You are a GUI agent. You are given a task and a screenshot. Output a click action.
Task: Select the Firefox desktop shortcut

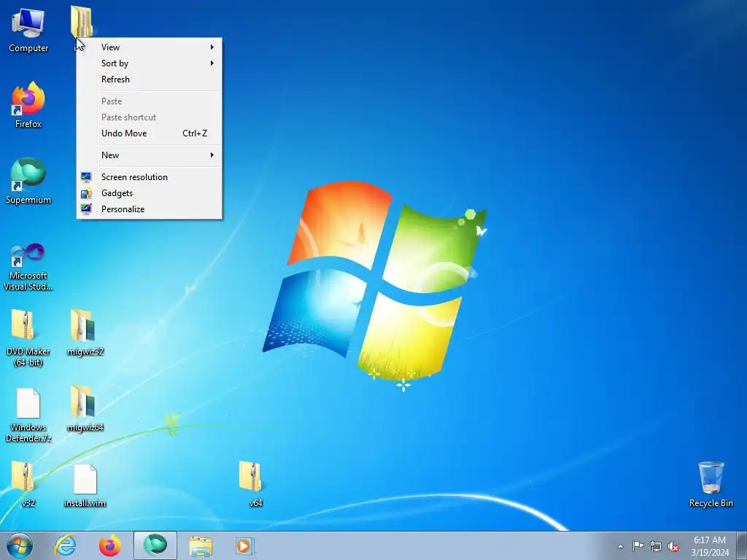(x=28, y=105)
